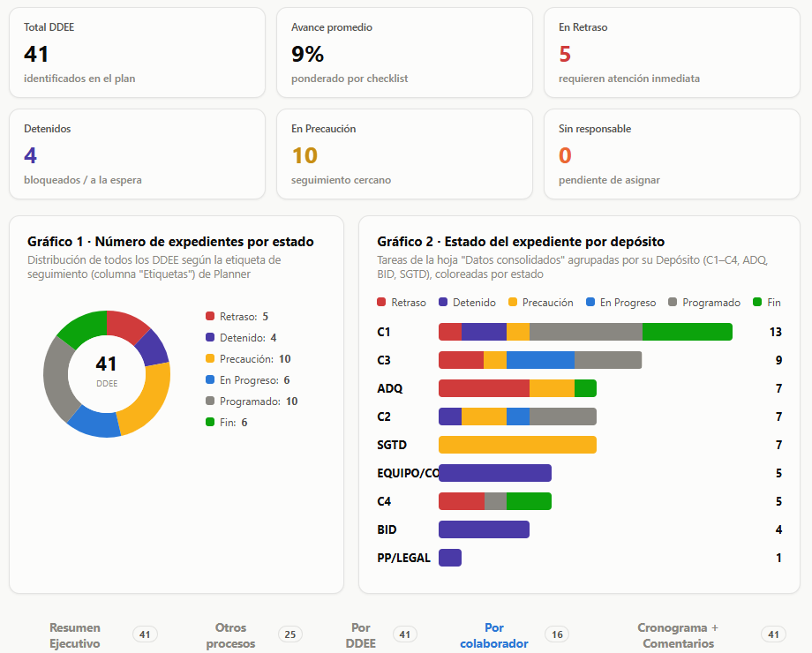Click the 41 DDEE donut chart center
The width and height of the screenshot is (812, 653).
coord(107,371)
